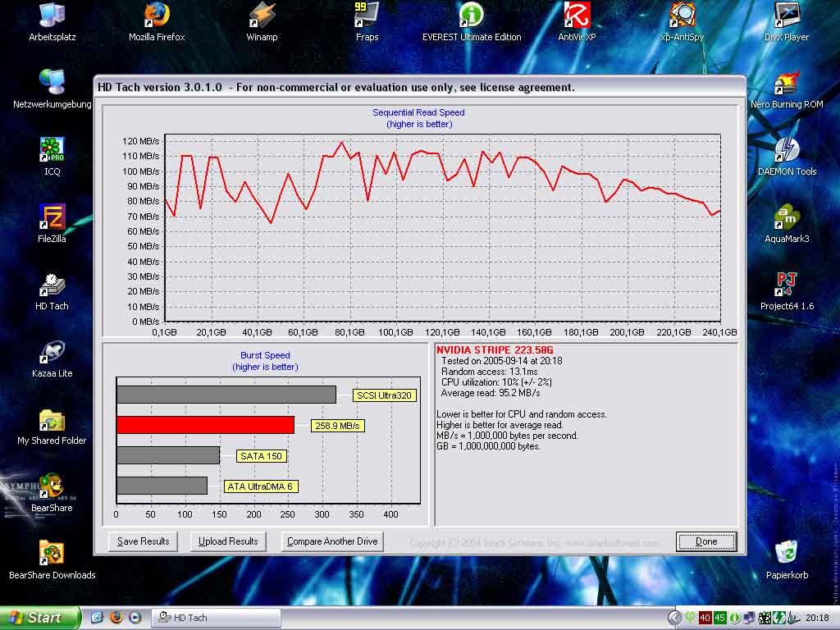
Task: Open the Windows Start menu
Action: [39, 618]
